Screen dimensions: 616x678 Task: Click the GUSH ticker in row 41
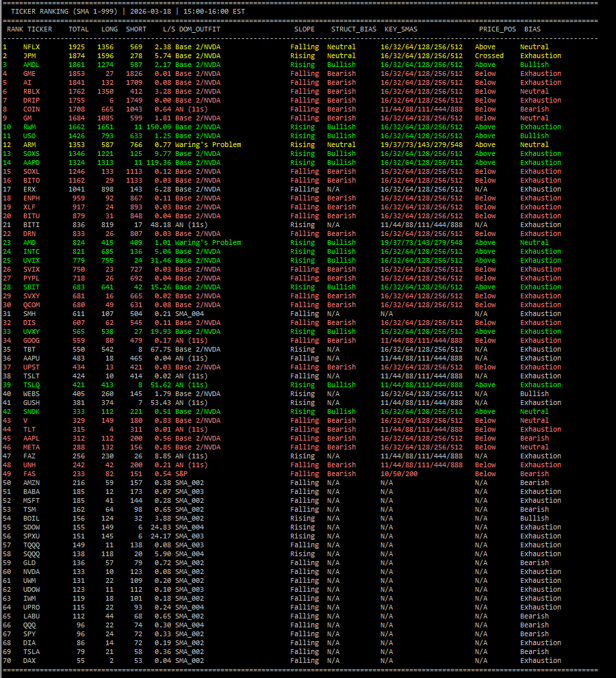(x=31, y=402)
